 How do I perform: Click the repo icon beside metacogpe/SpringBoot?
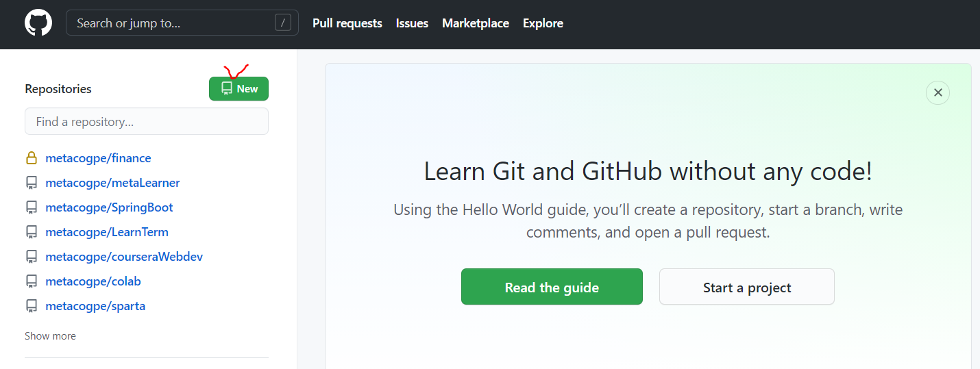[x=32, y=207]
